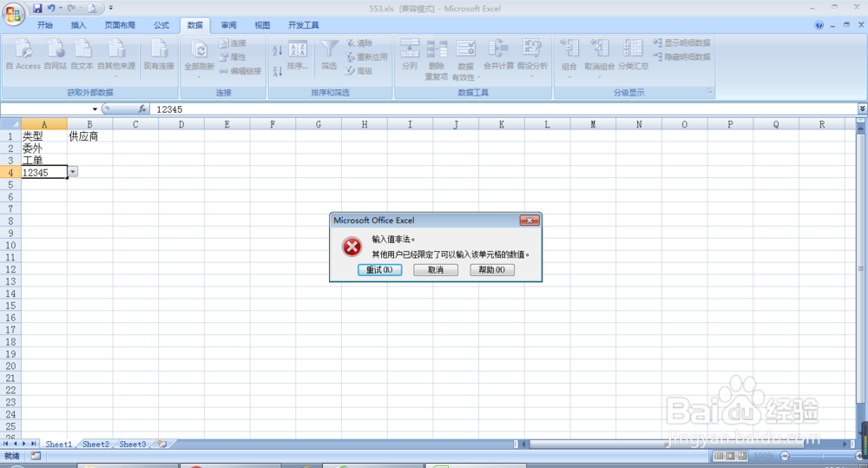Click 重试(R) in the error dialog
The width and height of the screenshot is (868, 468).
(379, 270)
